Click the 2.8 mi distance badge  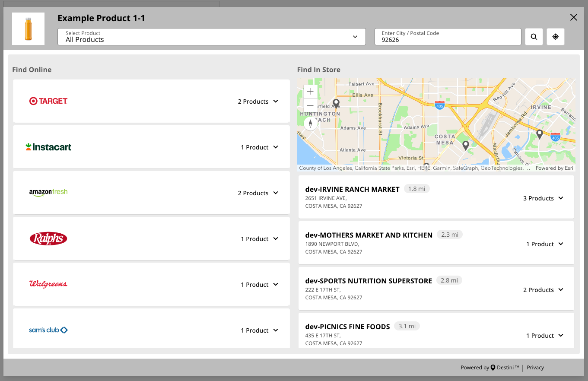click(x=449, y=280)
